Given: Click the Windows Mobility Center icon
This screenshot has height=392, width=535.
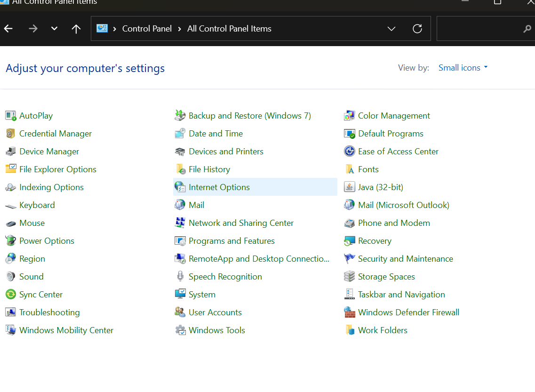Looking at the screenshot, I should coord(10,330).
